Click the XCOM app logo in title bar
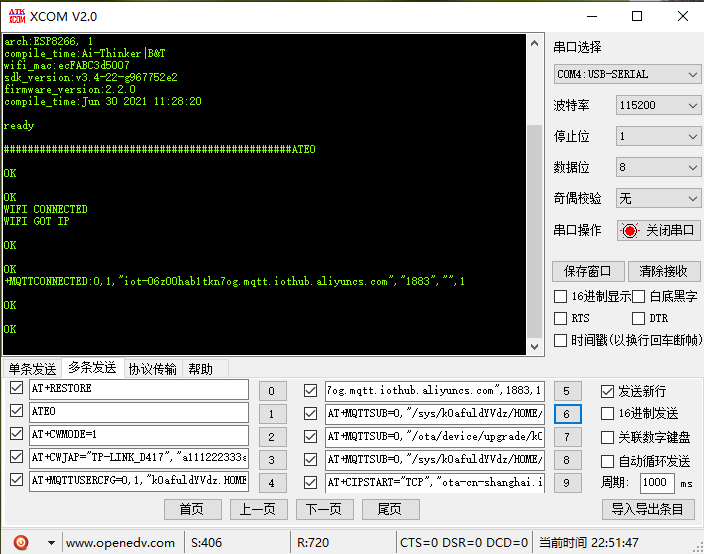 17,17
